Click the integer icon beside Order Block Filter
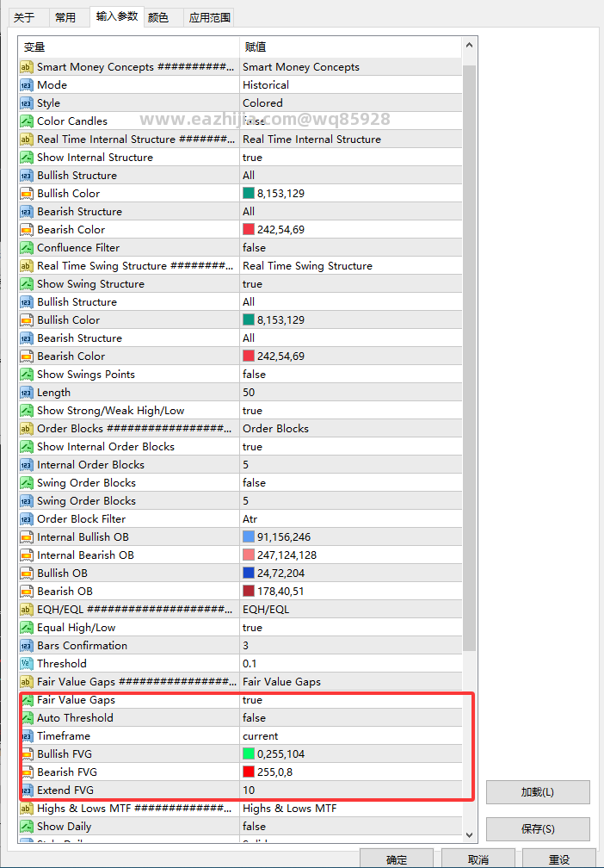Viewport: 604px width, 868px height. (x=27, y=519)
